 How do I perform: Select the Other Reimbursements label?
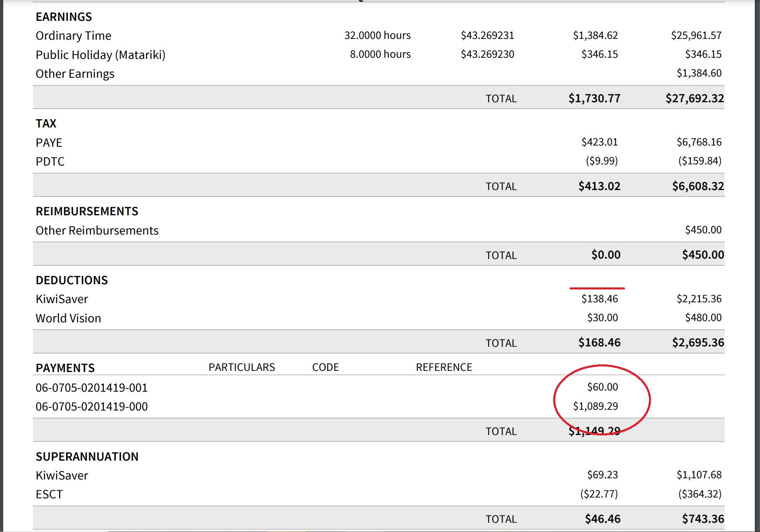tap(97, 231)
